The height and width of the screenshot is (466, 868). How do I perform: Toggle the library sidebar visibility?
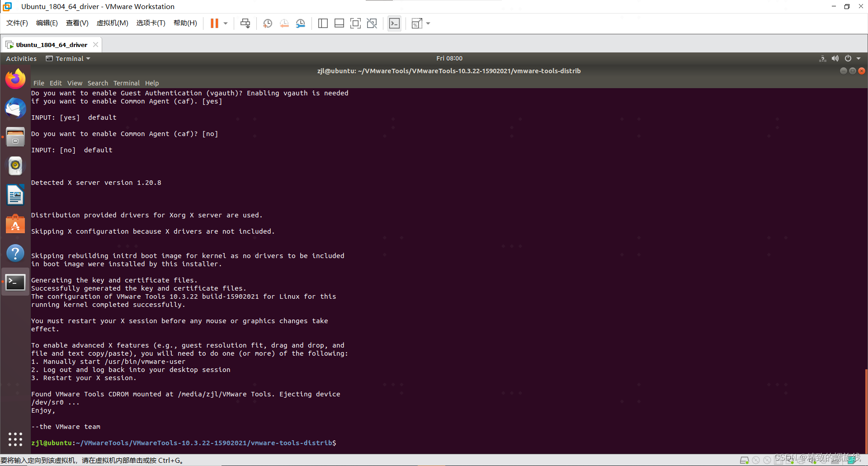323,23
